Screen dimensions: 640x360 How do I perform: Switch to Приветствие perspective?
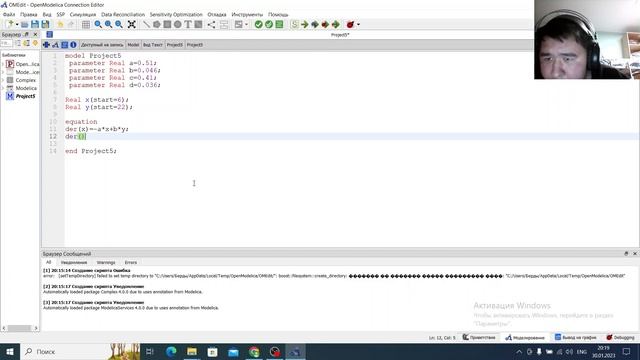pos(479,338)
